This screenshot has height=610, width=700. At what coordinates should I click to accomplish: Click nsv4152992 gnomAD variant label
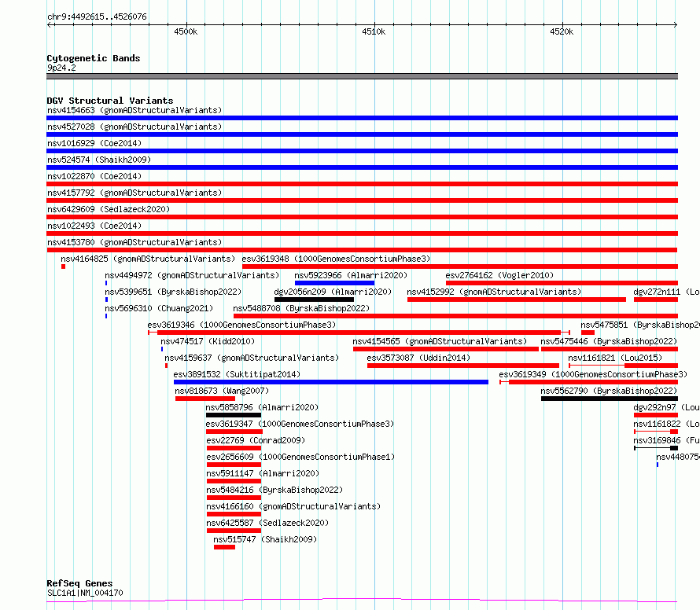coord(494,292)
